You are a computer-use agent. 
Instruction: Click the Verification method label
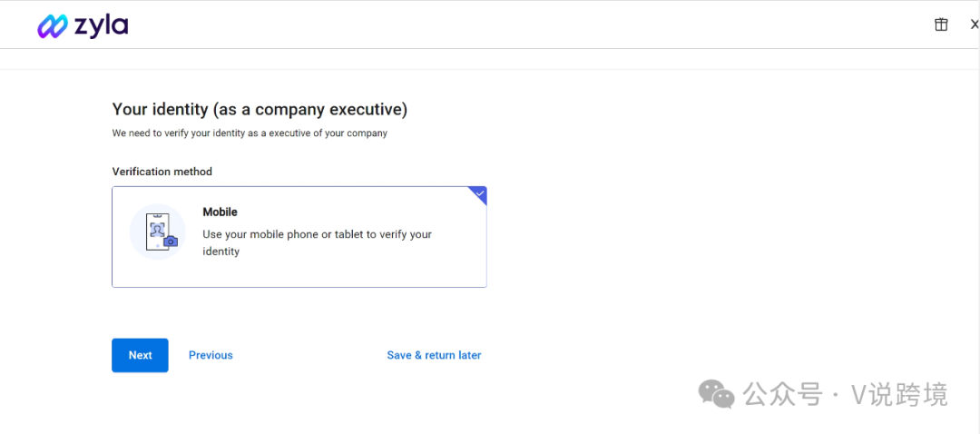[162, 172]
